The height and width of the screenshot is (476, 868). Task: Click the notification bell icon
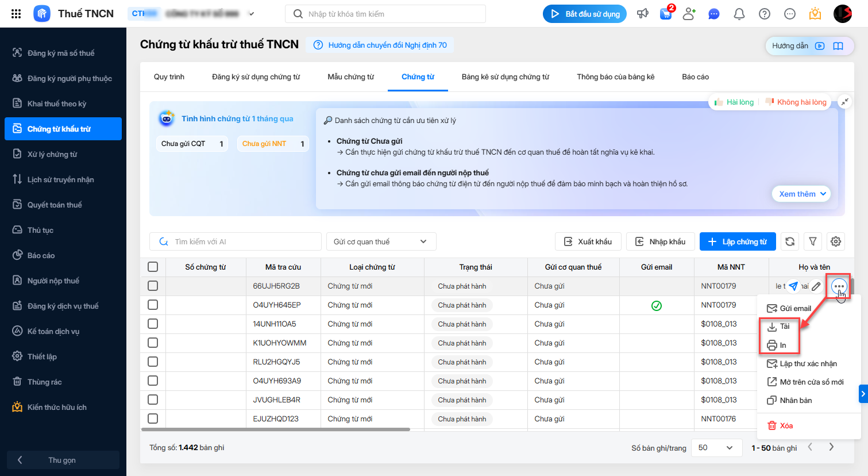[x=739, y=14]
